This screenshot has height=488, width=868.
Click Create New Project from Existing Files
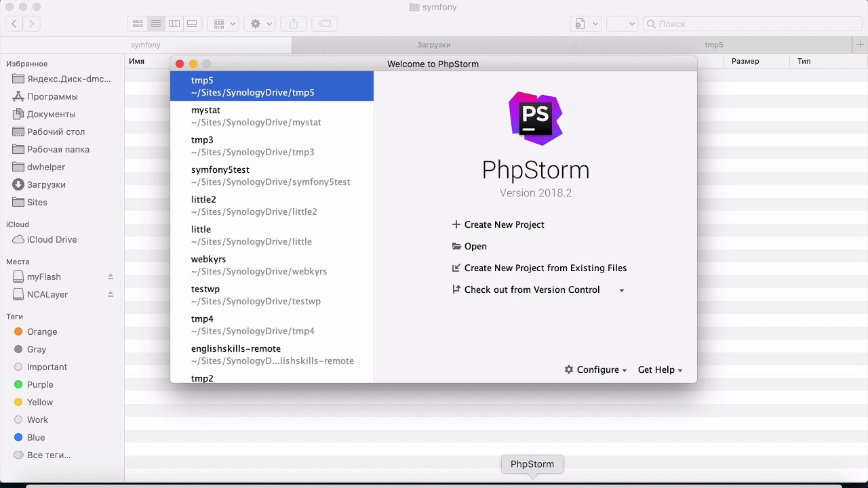click(x=545, y=268)
